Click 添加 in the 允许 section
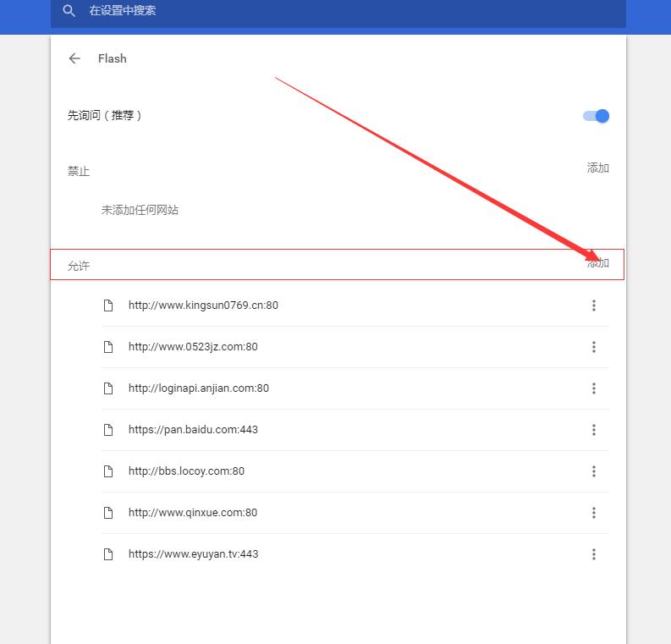The image size is (671, 644). [598, 262]
